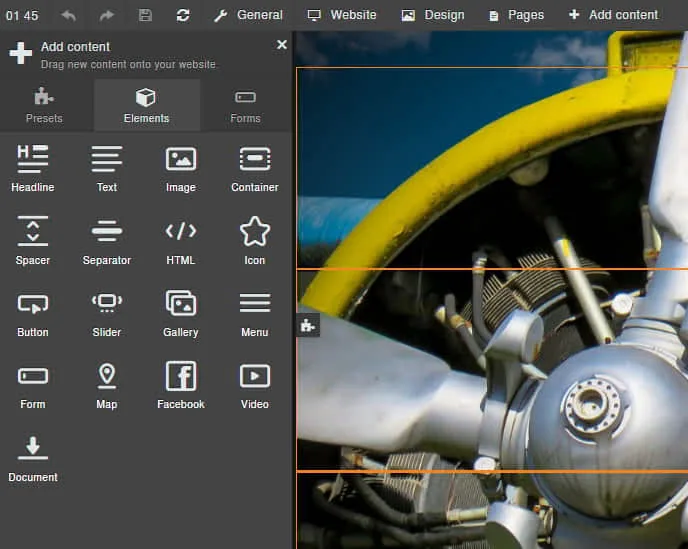Screen dimensions: 688x549
Task: Open the Design menu
Action: tap(433, 15)
